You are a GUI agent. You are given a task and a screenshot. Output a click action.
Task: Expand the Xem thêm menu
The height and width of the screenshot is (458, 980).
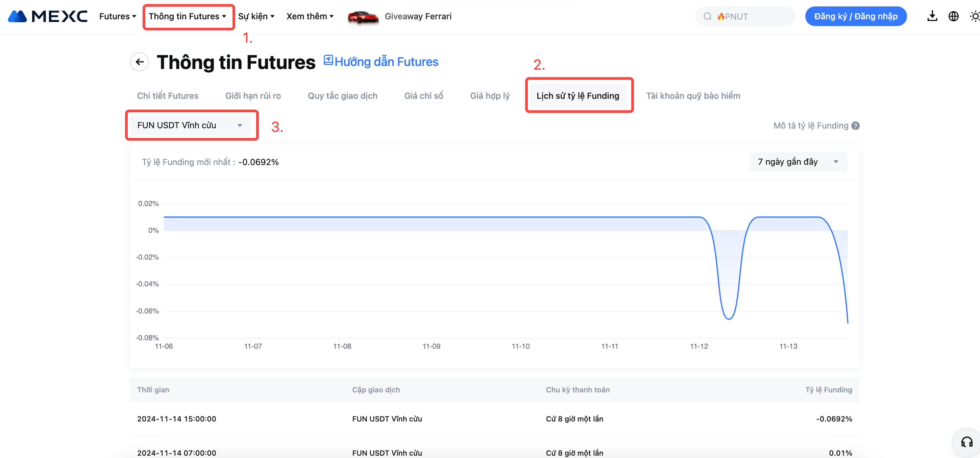click(310, 16)
